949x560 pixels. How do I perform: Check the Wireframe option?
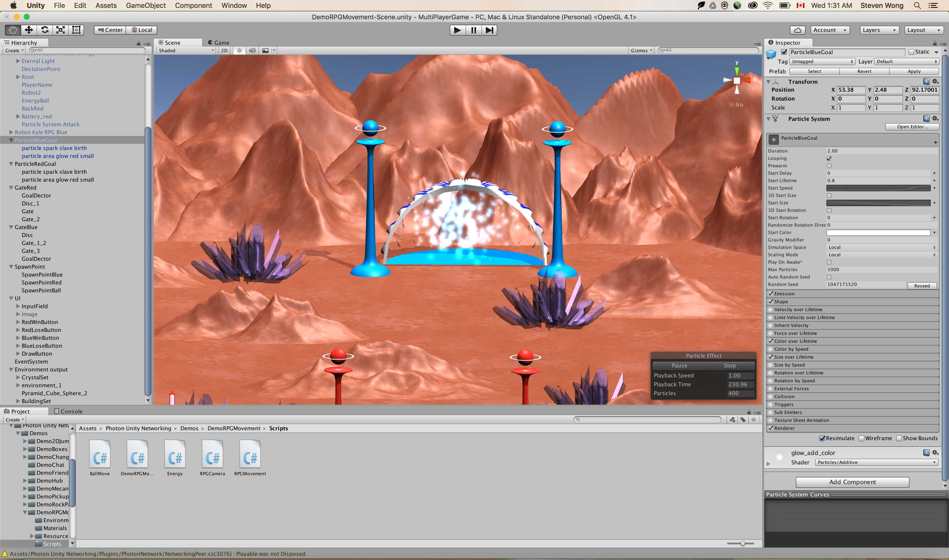pyautogui.click(x=862, y=438)
